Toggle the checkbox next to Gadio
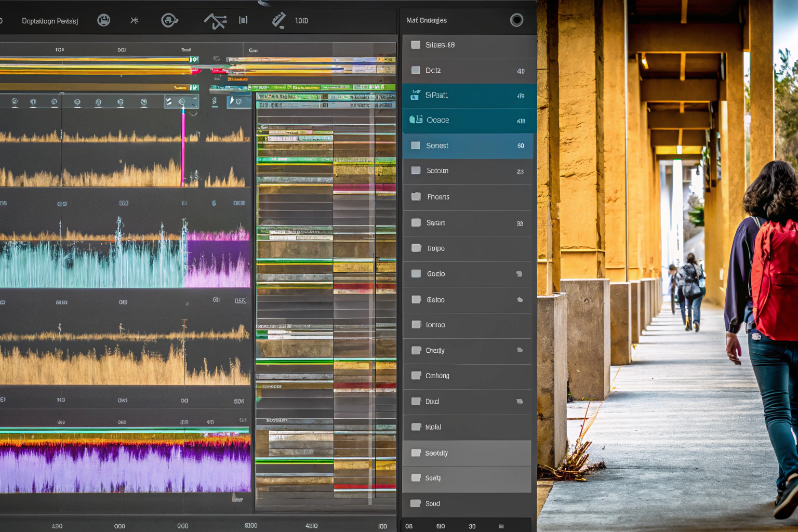This screenshot has width=798, height=532. 416,273
